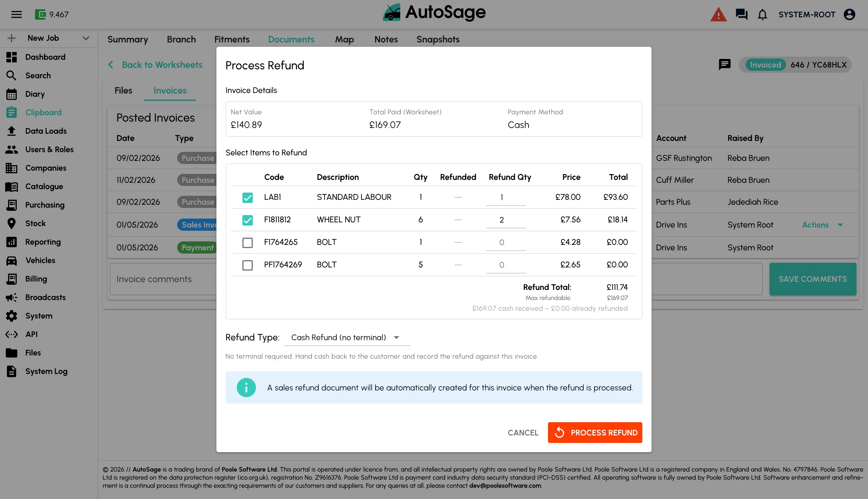Image resolution: width=868 pixels, height=499 pixels.
Task: Click the System gear icon
Action: [12, 316]
